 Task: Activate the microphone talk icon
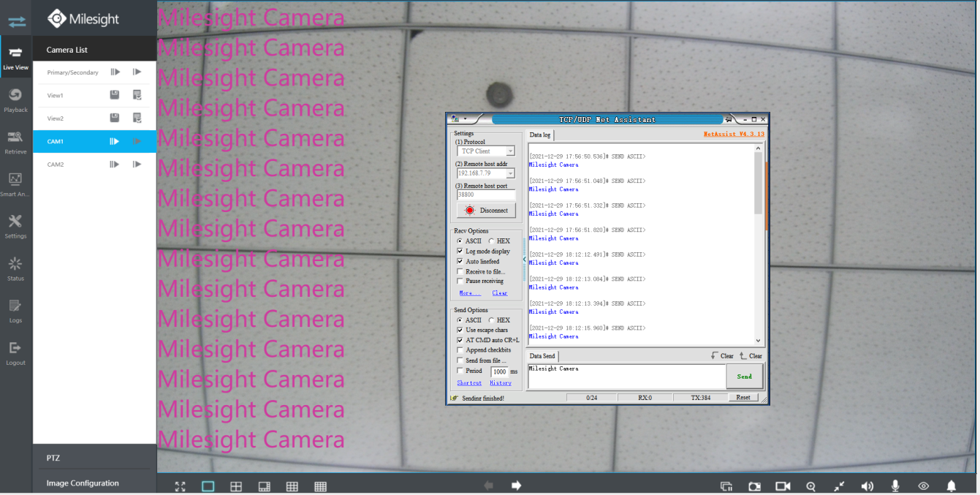895,486
